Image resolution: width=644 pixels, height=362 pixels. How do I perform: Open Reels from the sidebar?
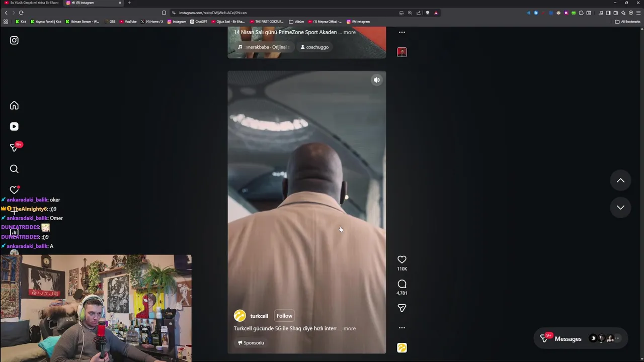point(14,127)
